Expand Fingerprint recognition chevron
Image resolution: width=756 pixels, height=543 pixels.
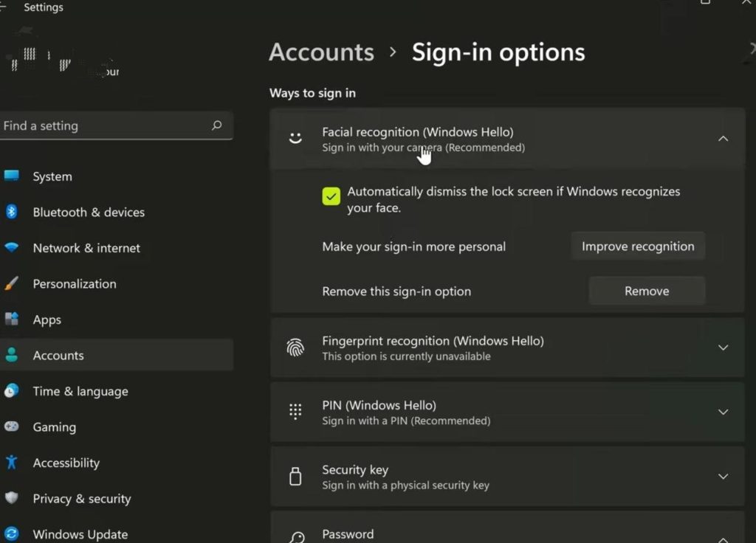[x=723, y=347]
